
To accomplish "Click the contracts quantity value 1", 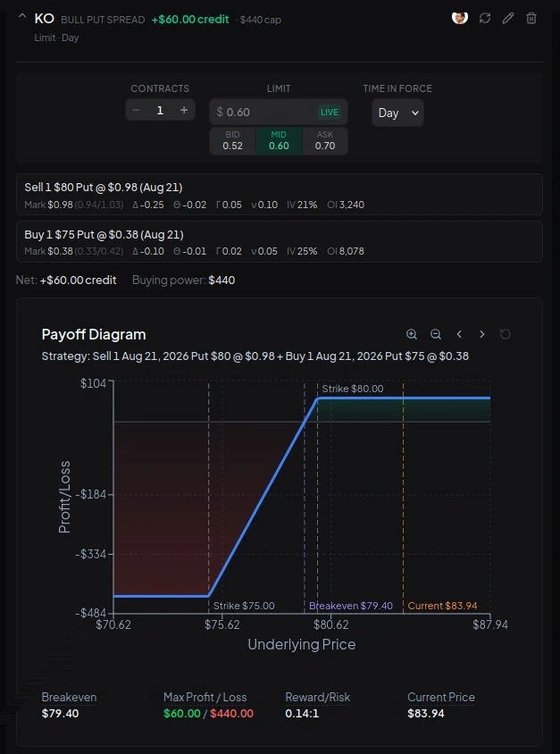I will (160, 110).
